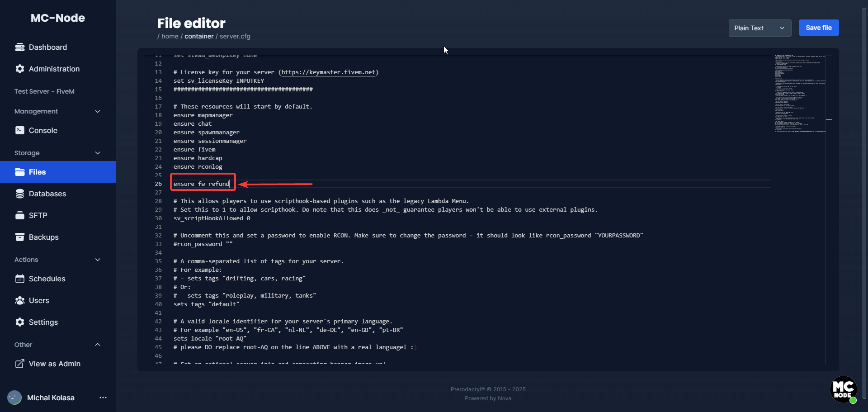
Task: Click line 'ensure chat'
Action: (193, 124)
